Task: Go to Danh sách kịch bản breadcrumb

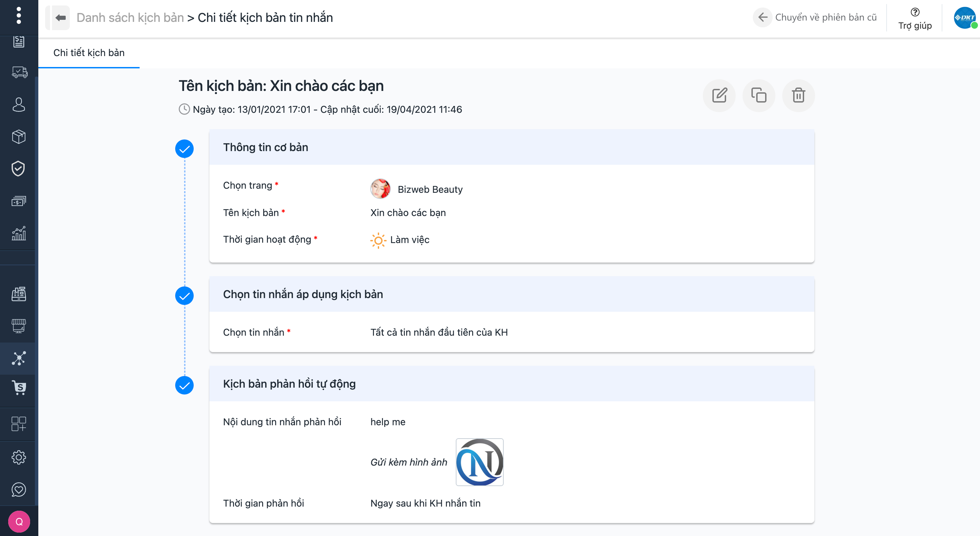Action: tap(130, 17)
